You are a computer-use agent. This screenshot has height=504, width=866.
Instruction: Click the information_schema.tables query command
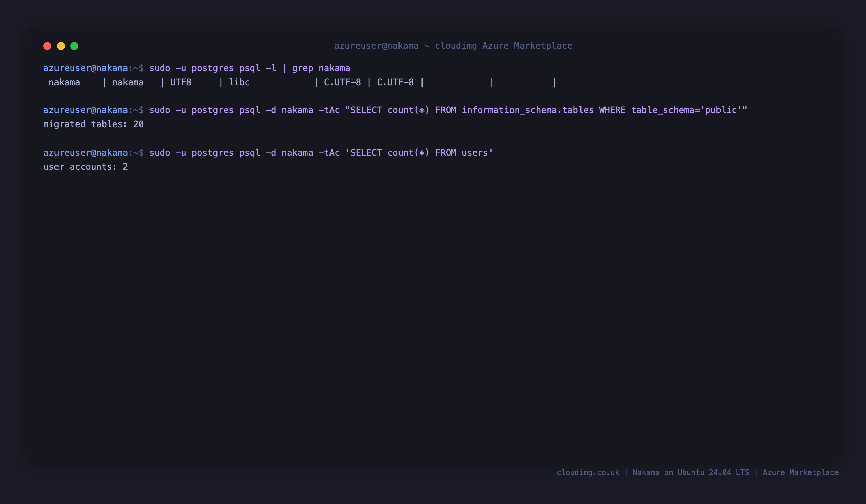click(448, 110)
